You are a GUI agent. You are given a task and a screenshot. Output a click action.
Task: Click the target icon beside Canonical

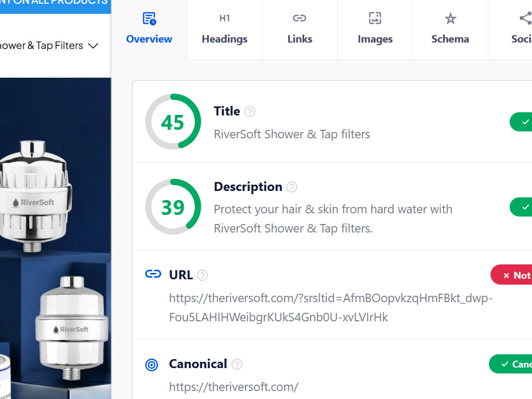pos(152,365)
